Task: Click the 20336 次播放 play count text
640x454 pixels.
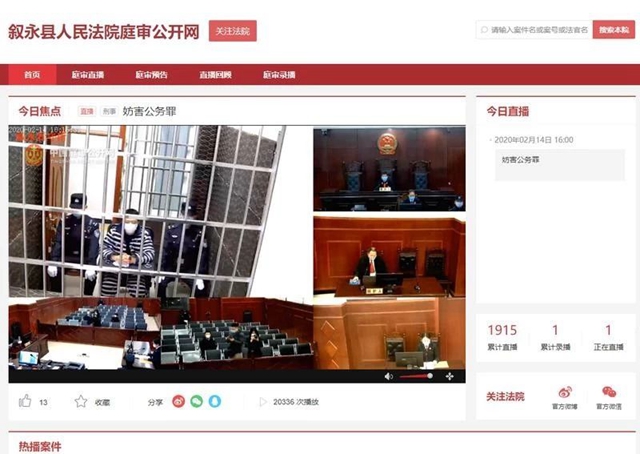Action: [296, 402]
